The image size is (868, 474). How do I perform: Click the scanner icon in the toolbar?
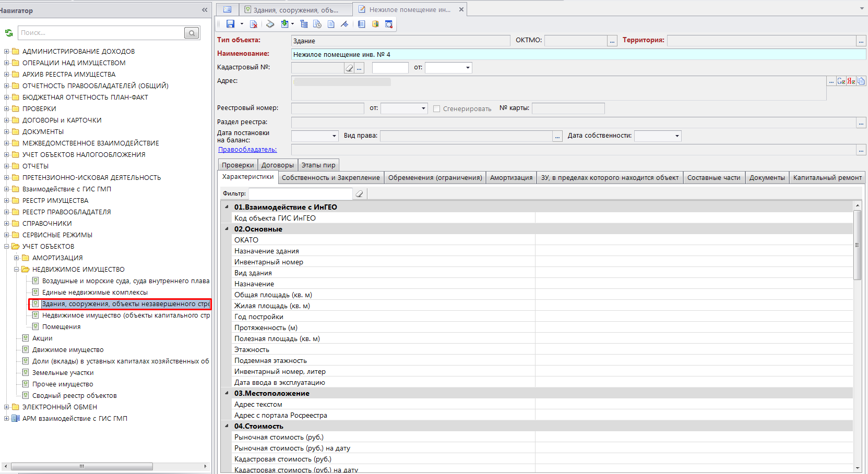click(270, 24)
